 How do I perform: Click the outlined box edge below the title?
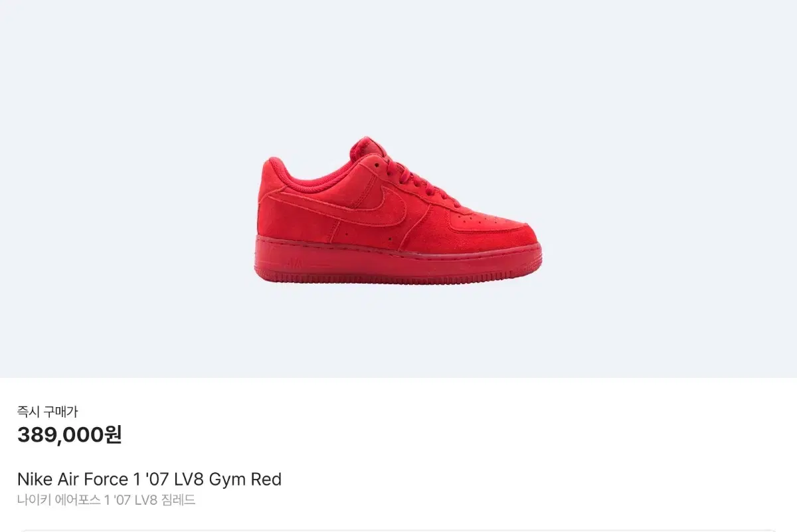pos(398,530)
